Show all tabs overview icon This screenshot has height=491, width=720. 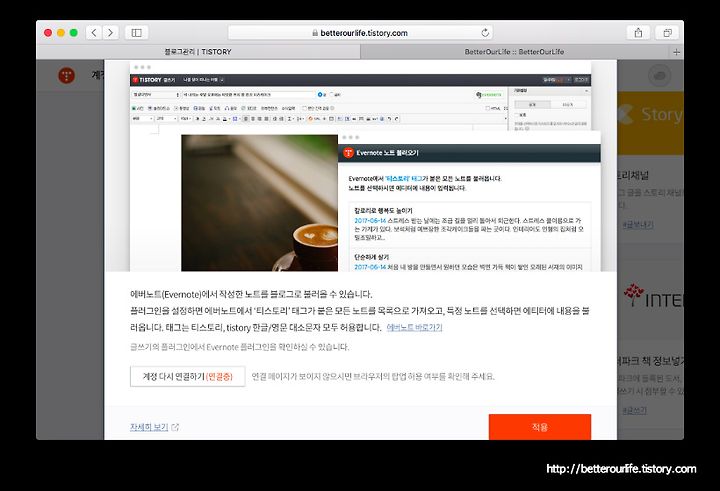[x=667, y=33]
